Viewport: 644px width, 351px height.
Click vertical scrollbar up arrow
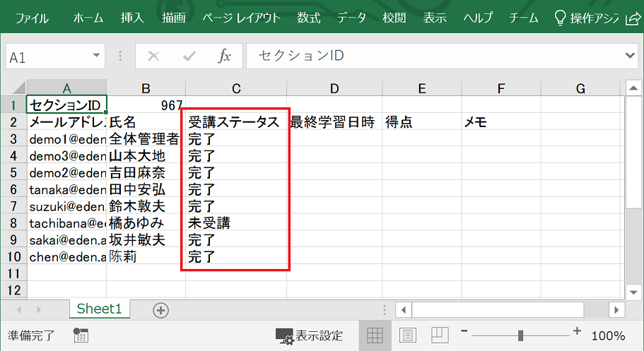click(633, 88)
